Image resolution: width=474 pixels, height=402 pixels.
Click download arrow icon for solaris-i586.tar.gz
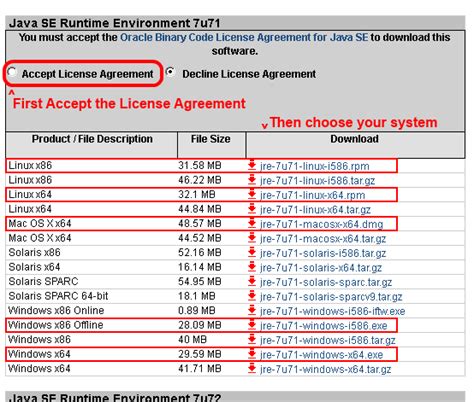252,252
